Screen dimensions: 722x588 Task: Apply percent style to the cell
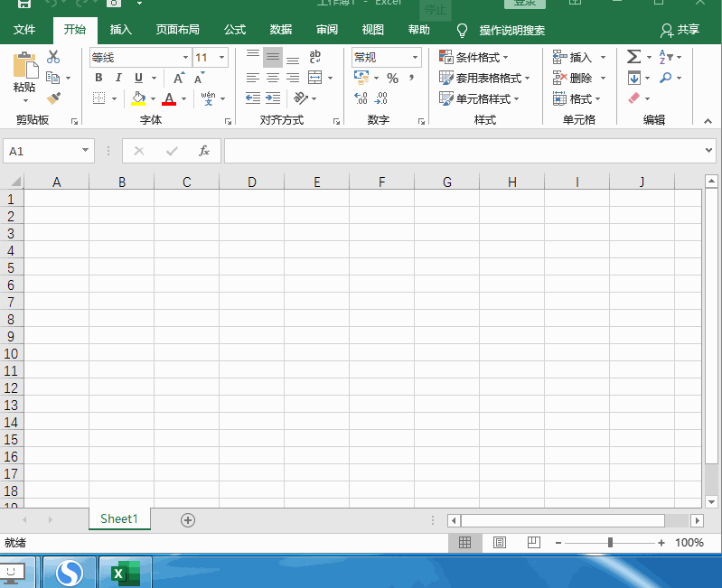392,79
